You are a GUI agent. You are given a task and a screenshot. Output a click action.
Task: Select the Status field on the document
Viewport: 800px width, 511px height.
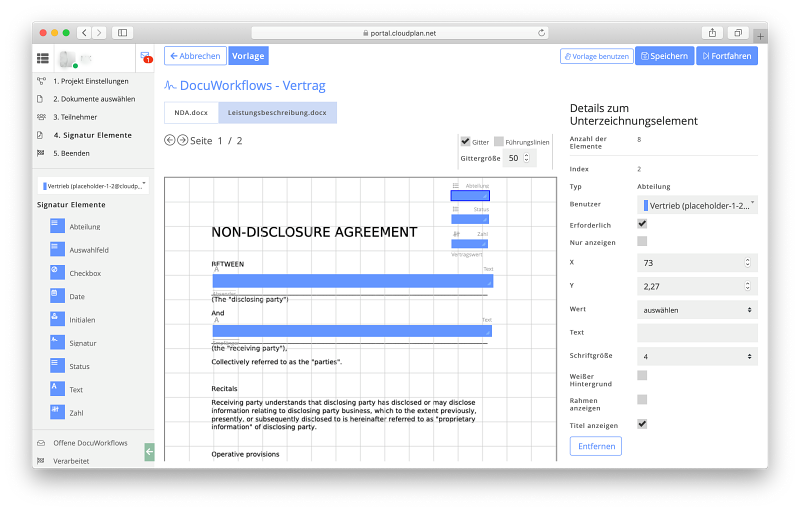pos(470,219)
